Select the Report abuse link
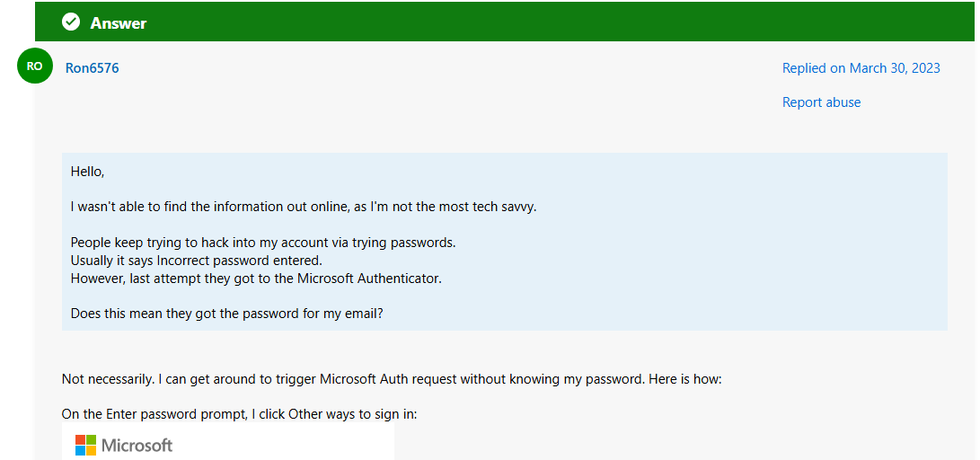 click(821, 102)
